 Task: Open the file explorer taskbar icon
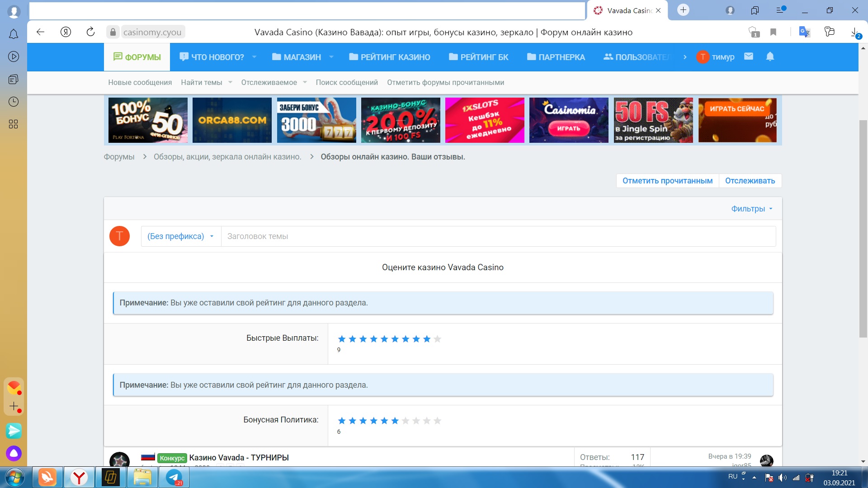(x=142, y=478)
